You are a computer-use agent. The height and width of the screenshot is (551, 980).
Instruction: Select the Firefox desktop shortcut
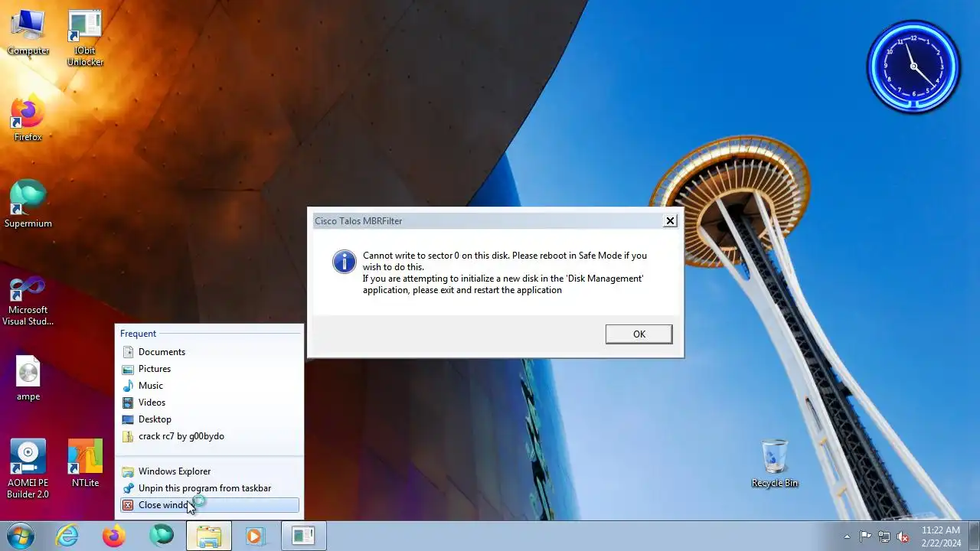(28, 119)
